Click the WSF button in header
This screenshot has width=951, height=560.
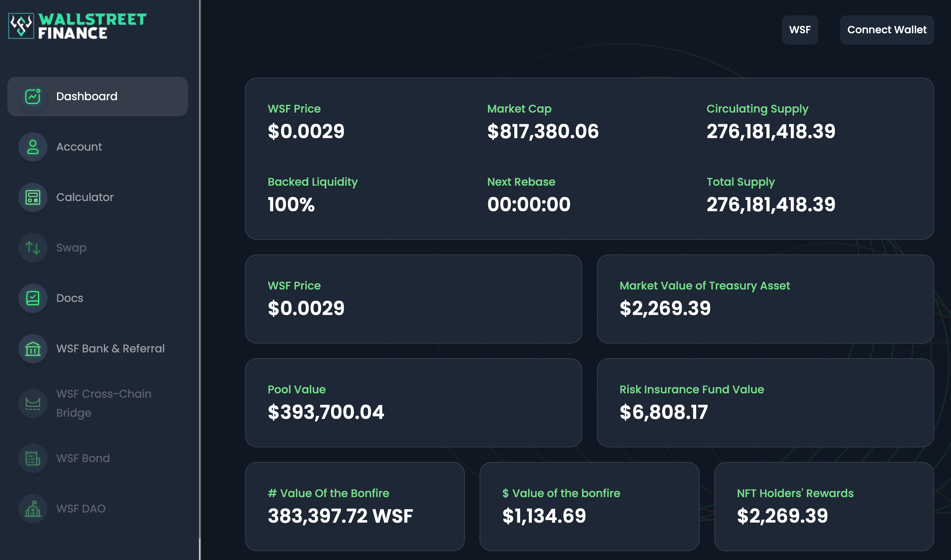click(x=800, y=30)
